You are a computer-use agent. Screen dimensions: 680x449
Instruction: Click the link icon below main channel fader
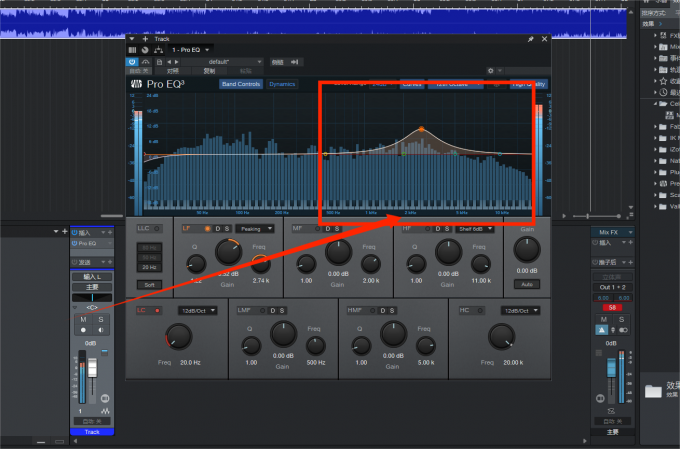[611, 410]
